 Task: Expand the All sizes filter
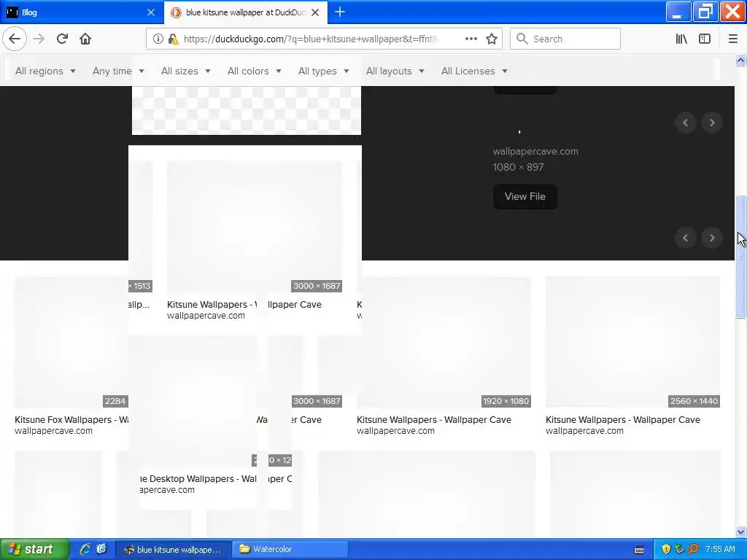click(x=186, y=71)
